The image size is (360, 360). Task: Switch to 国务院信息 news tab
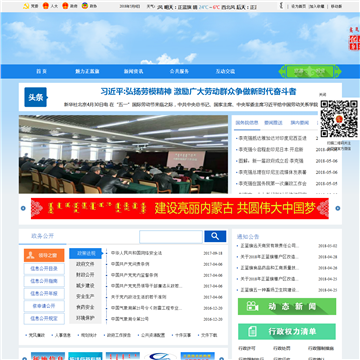247,123
